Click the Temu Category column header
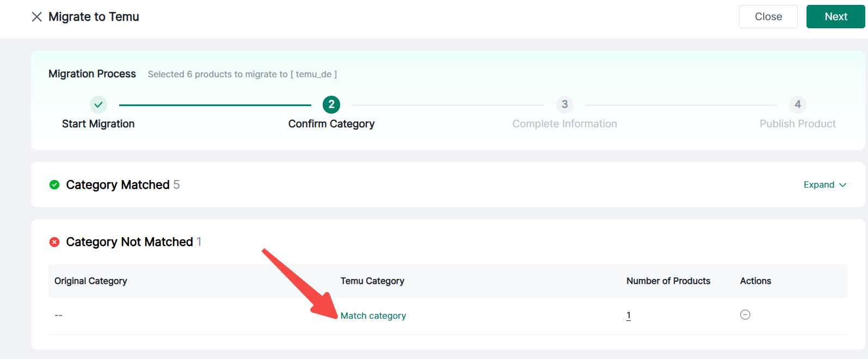The height and width of the screenshot is (359, 868). [x=372, y=281]
